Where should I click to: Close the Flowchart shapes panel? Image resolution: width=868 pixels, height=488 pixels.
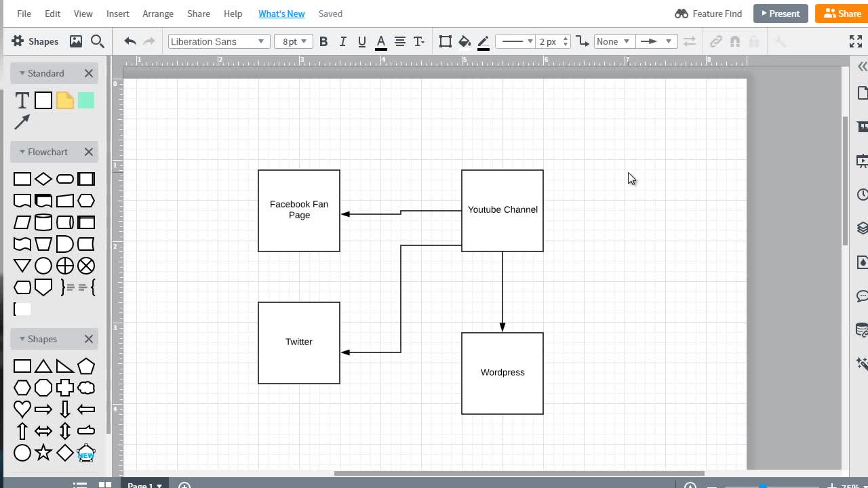tap(89, 152)
